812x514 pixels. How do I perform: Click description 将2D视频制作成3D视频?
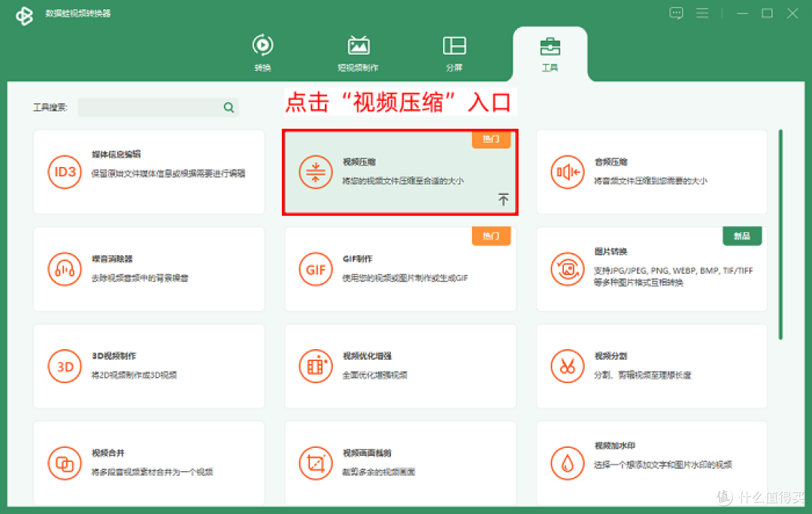[134, 375]
